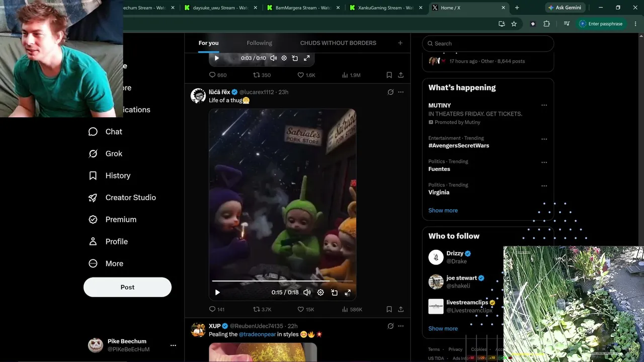644x362 pixels.
Task: Seek within the Teletubbies video progress bar
Action: tap(282, 281)
